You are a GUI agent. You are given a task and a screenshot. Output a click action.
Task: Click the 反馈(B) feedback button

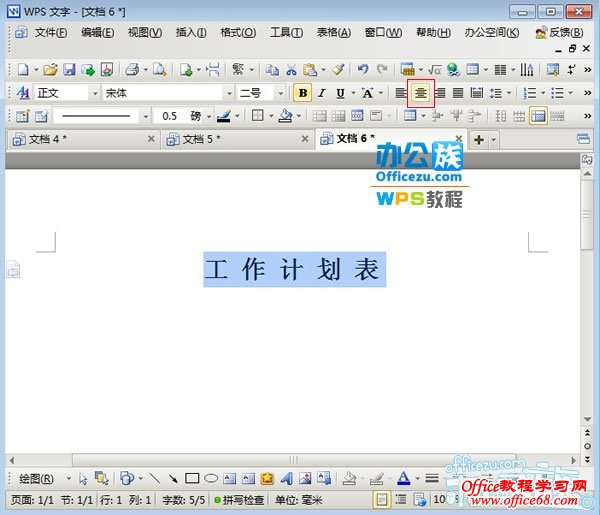pyautogui.click(x=559, y=33)
